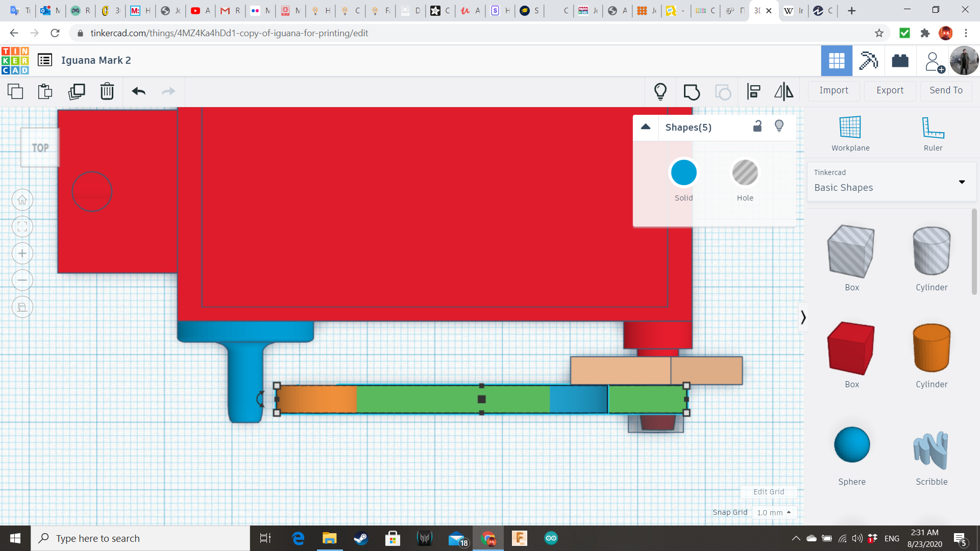This screenshot has width=980, height=551.
Task: Click the Home view button
Action: (22, 200)
